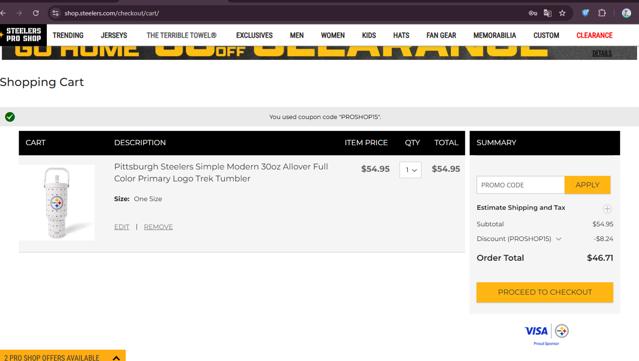
Task: Bookmark this page with star icon
Action: [562, 13]
